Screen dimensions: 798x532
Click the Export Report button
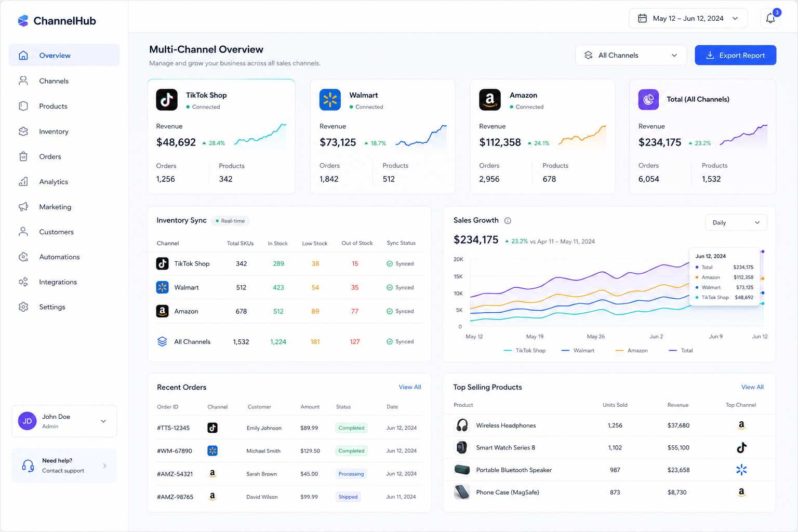(x=735, y=55)
